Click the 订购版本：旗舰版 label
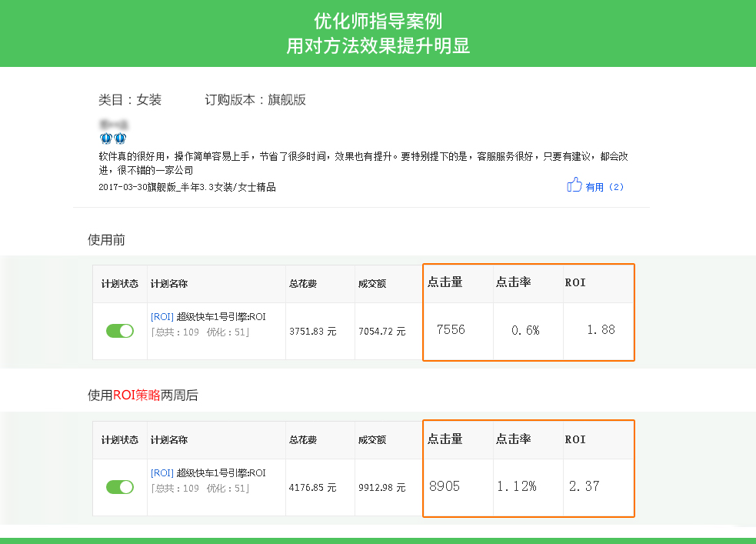756x544 pixels. click(x=255, y=100)
